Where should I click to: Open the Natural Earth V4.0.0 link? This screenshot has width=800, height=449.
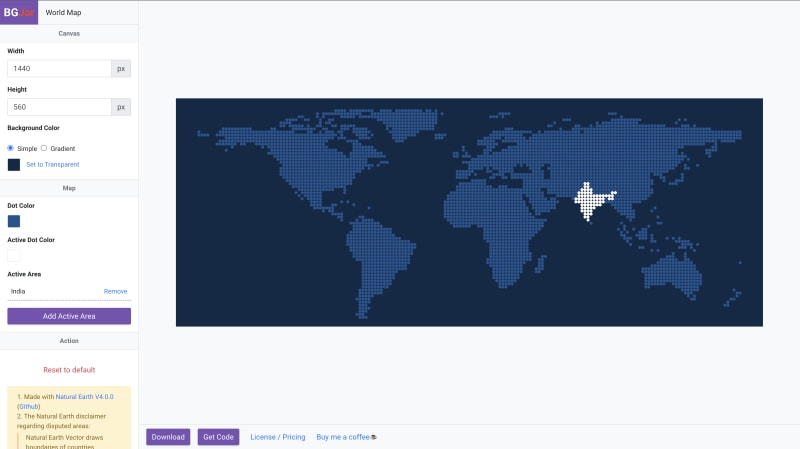click(x=84, y=396)
